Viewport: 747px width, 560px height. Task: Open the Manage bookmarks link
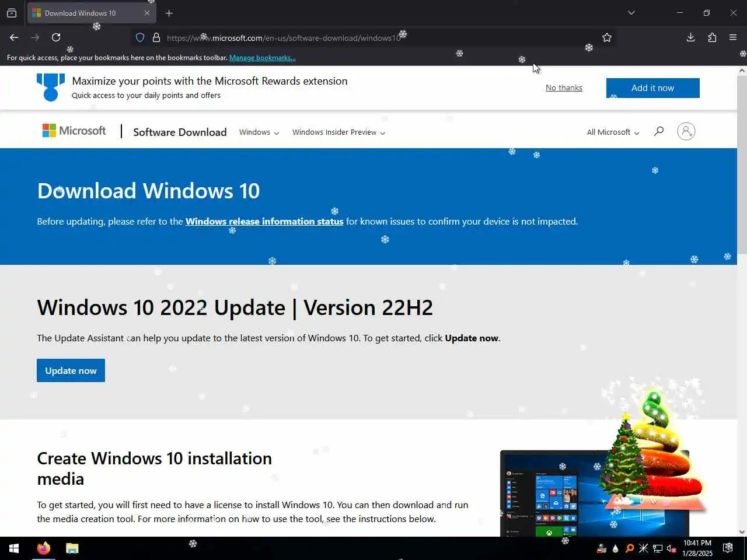coord(263,58)
